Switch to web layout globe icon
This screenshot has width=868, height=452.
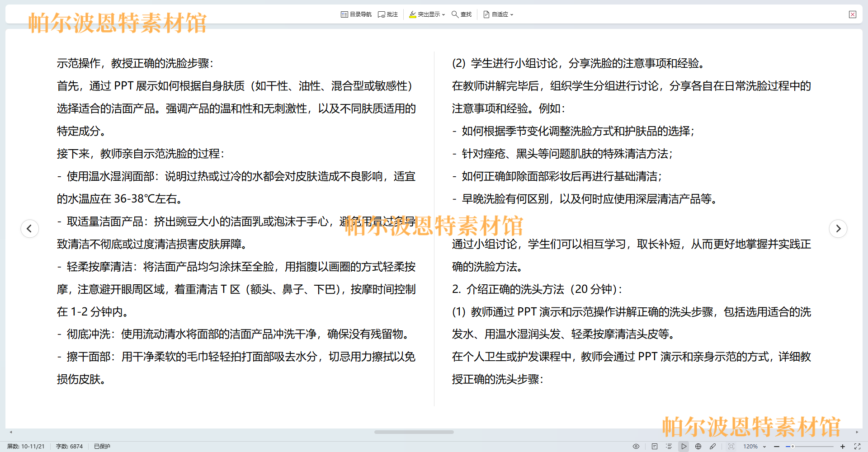pyautogui.click(x=698, y=446)
